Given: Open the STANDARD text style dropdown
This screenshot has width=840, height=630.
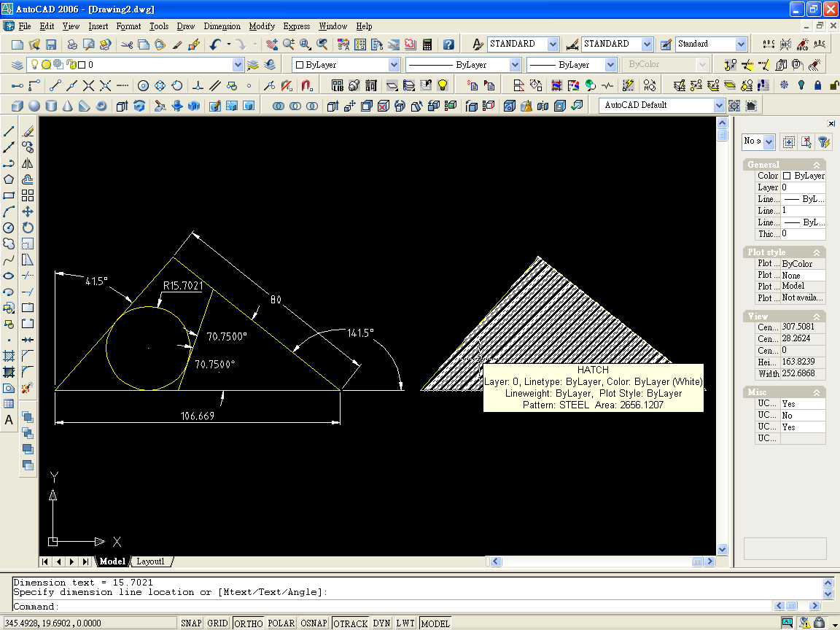Looking at the screenshot, I should pos(553,44).
